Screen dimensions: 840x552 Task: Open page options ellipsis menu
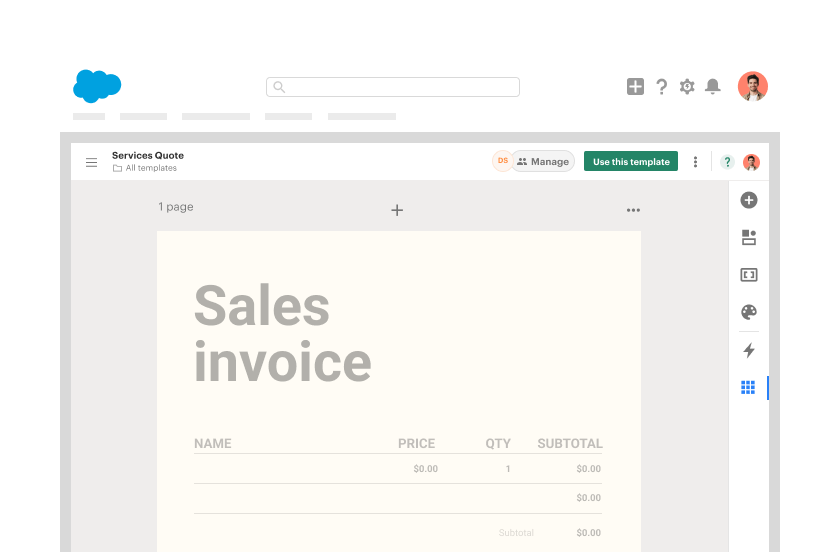point(633,210)
